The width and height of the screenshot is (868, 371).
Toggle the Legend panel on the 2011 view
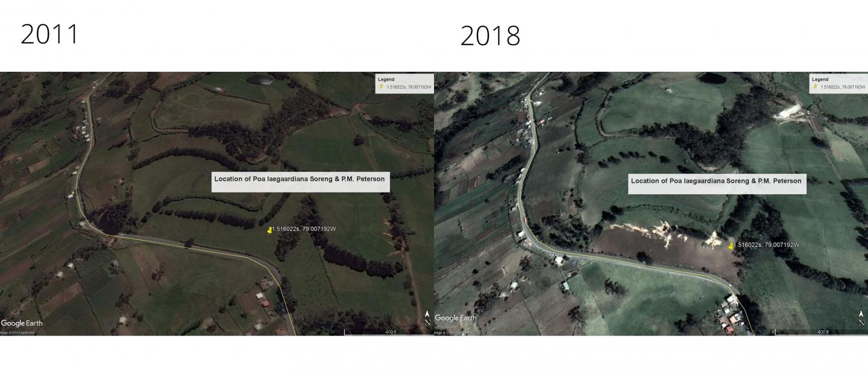(x=386, y=79)
